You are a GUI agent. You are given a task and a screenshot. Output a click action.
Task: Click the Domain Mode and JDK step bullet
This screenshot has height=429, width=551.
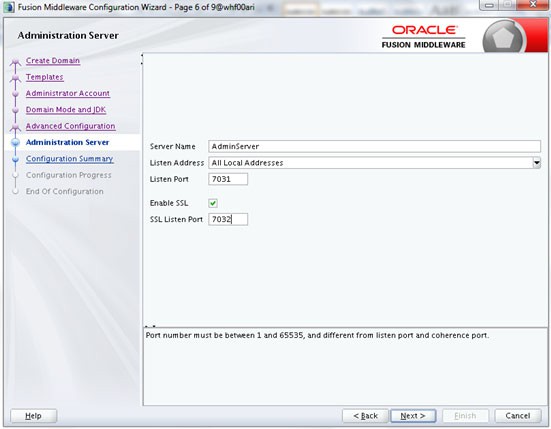15,110
